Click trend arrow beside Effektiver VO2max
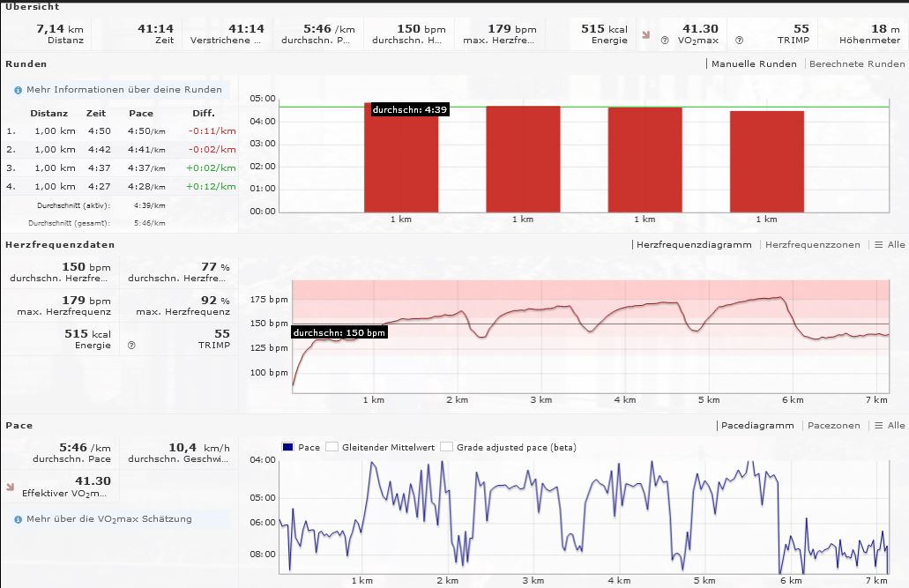The height and width of the screenshot is (588, 909). (10, 486)
